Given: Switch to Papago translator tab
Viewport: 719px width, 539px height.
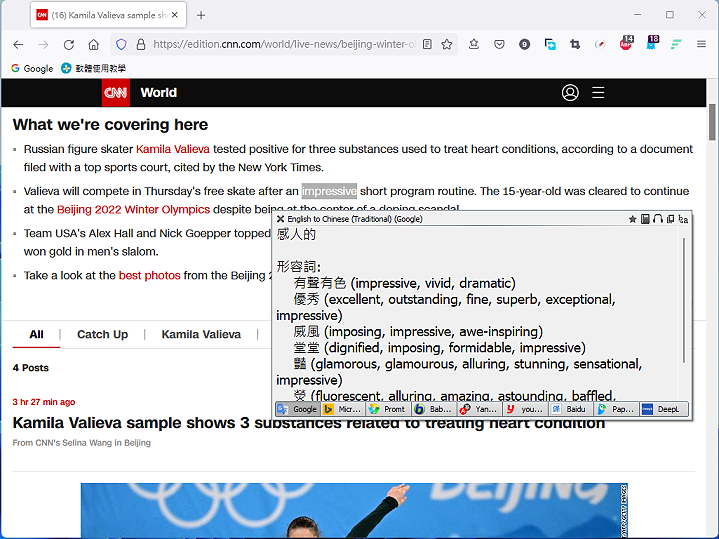Looking at the screenshot, I should [617, 409].
